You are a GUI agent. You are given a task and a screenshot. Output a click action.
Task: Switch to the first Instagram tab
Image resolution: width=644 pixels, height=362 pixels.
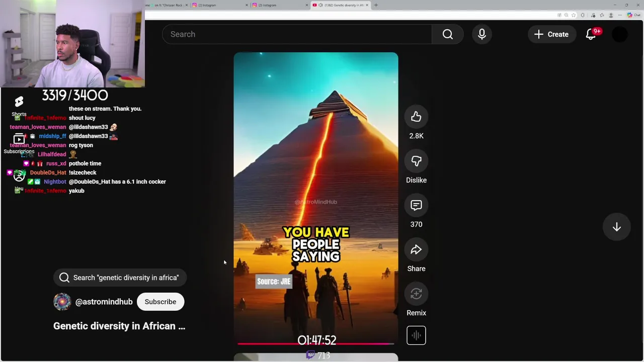(219, 5)
